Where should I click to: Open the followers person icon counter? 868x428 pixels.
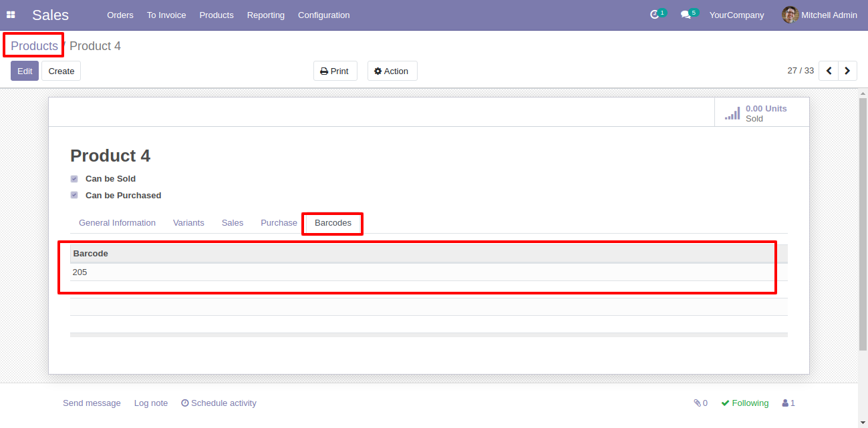click(788, 403)
